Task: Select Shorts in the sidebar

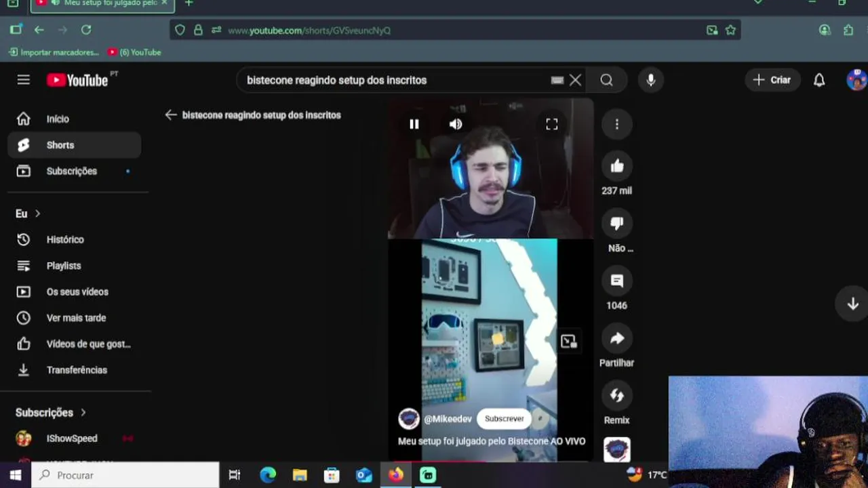Action: (x=75, y=145)
